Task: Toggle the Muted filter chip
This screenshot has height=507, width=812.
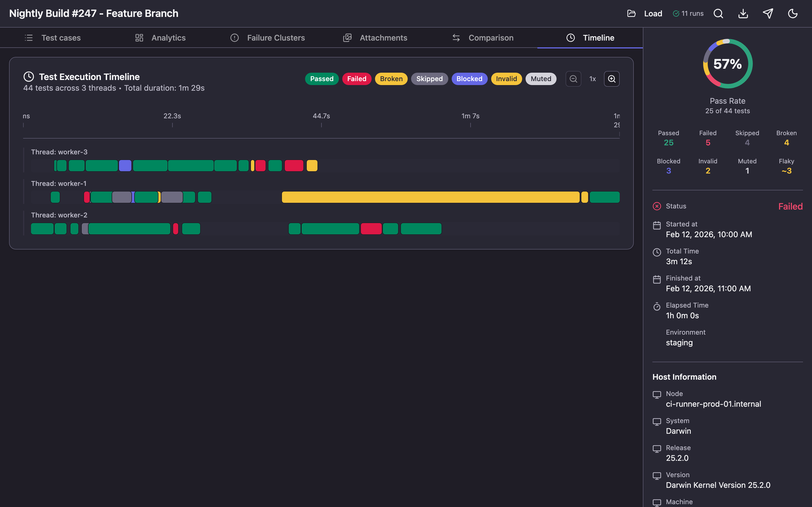Action: (x=540, y=79)
